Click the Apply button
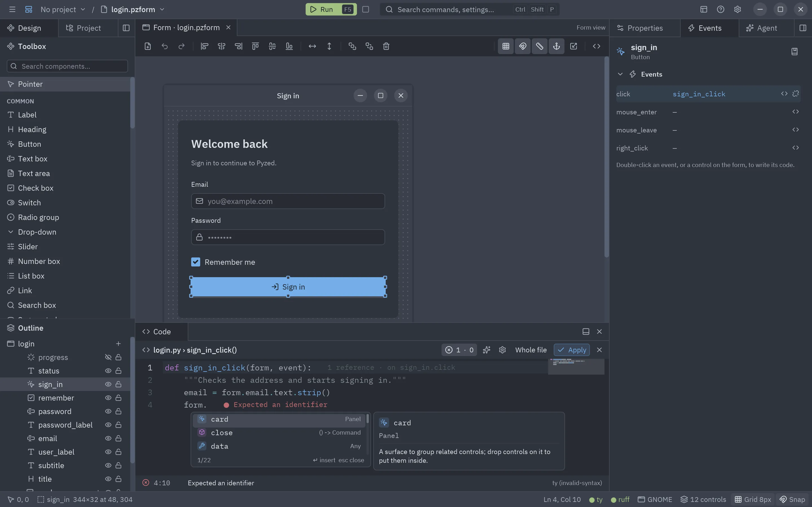 coord(572,350)
